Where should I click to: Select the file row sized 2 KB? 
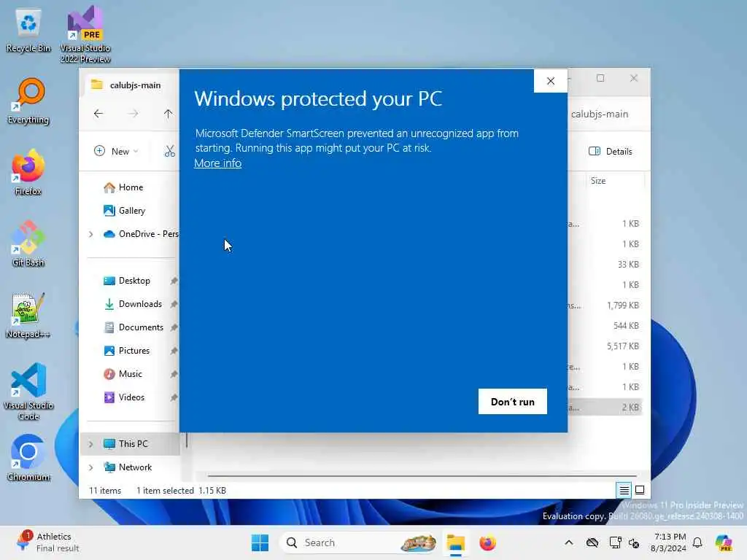[605, 407]
